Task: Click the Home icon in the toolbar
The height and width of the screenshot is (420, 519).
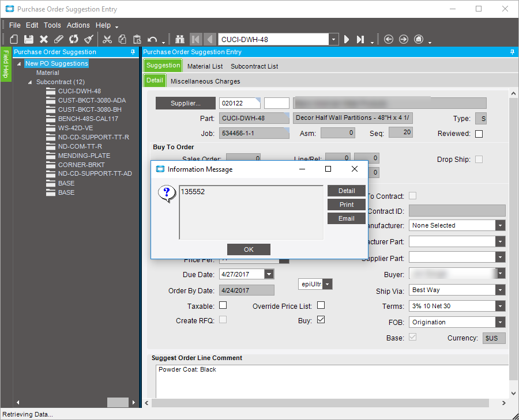Action: [x=419, y=39]
